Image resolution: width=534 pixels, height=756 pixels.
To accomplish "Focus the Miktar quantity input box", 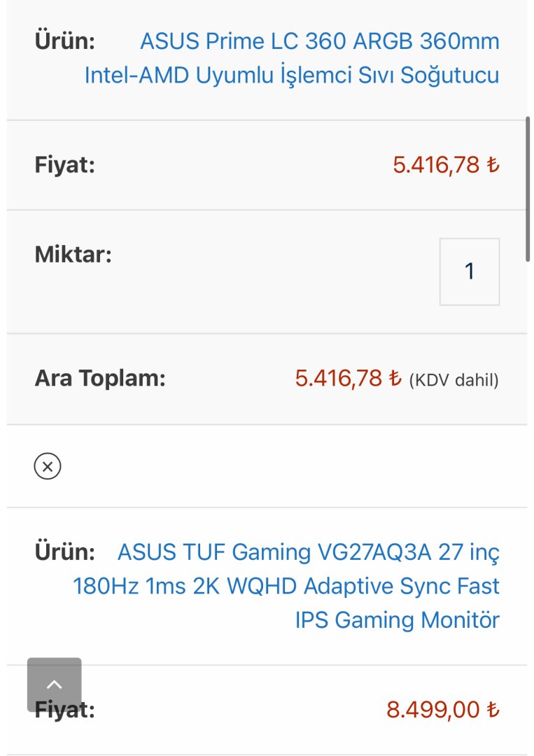I will [x=469, y=272].
